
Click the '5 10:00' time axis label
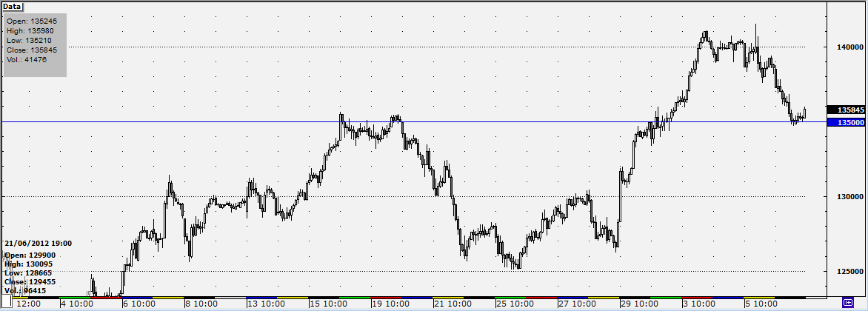[761, 304]
